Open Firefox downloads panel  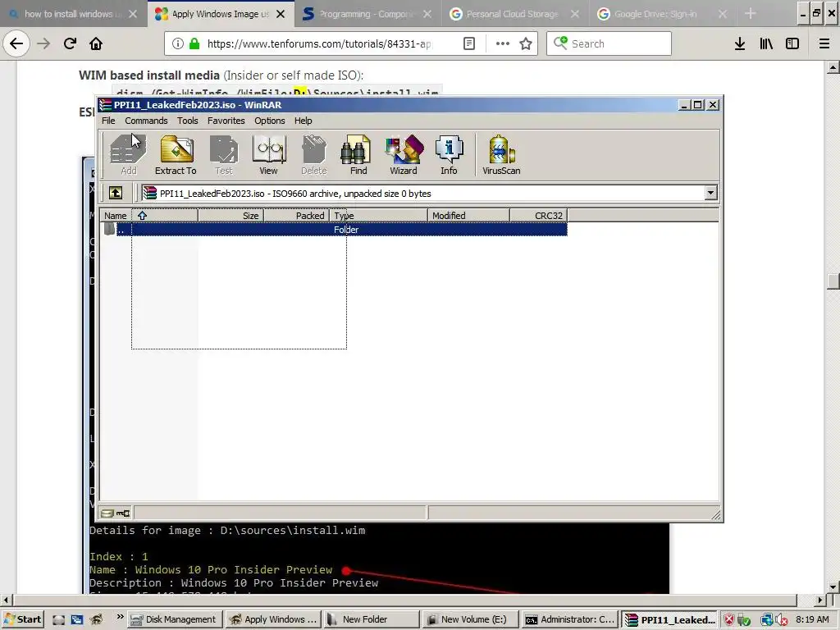(740, 43)
